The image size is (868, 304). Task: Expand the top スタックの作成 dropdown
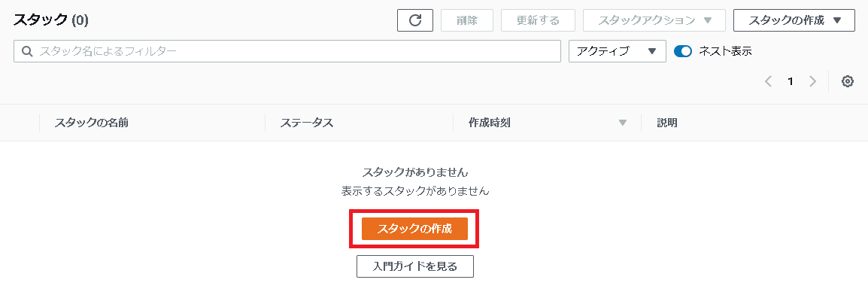[x=794, y=20]
